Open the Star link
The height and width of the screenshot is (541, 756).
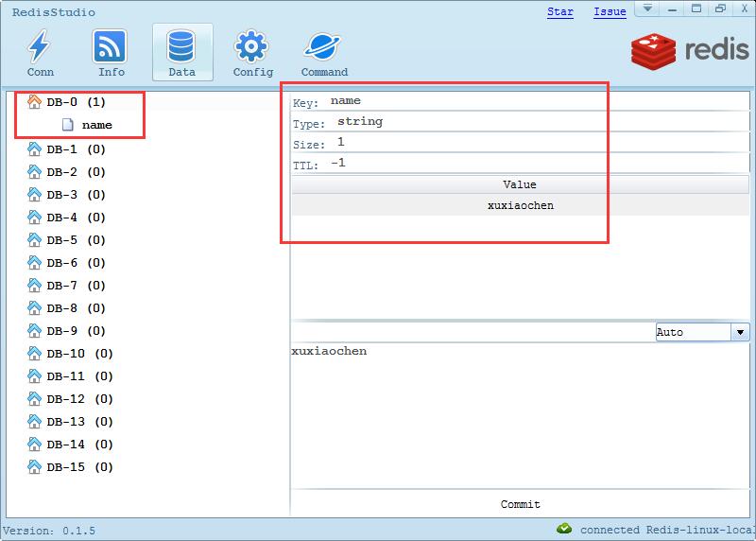point(560,11)
